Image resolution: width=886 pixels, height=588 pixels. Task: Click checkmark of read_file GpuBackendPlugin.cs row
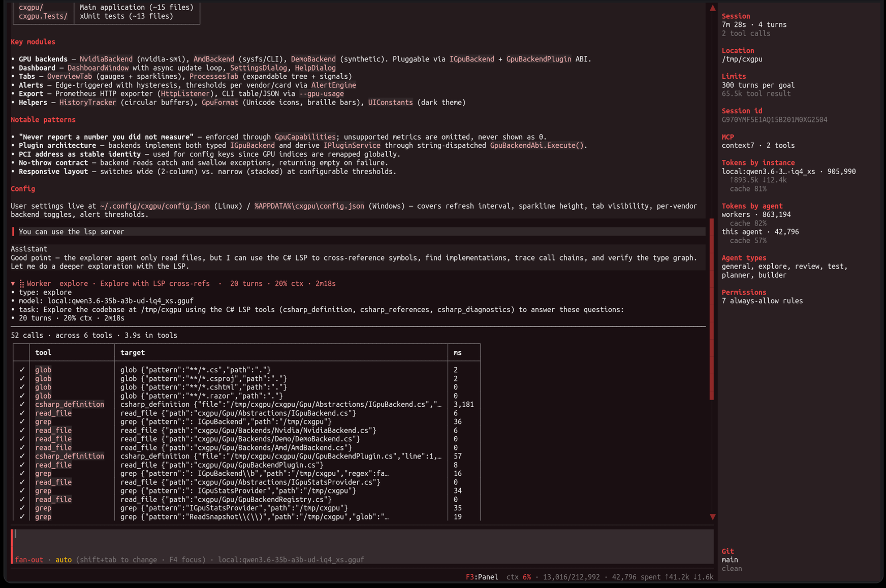[x=22, y=465]
